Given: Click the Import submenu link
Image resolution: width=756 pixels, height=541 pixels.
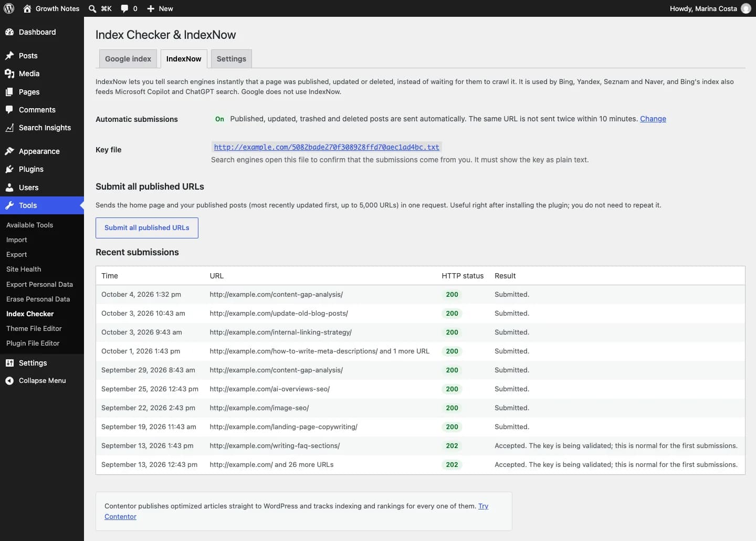Looking at the screenshot, I should pyautogui.click(x=16, y=240).
